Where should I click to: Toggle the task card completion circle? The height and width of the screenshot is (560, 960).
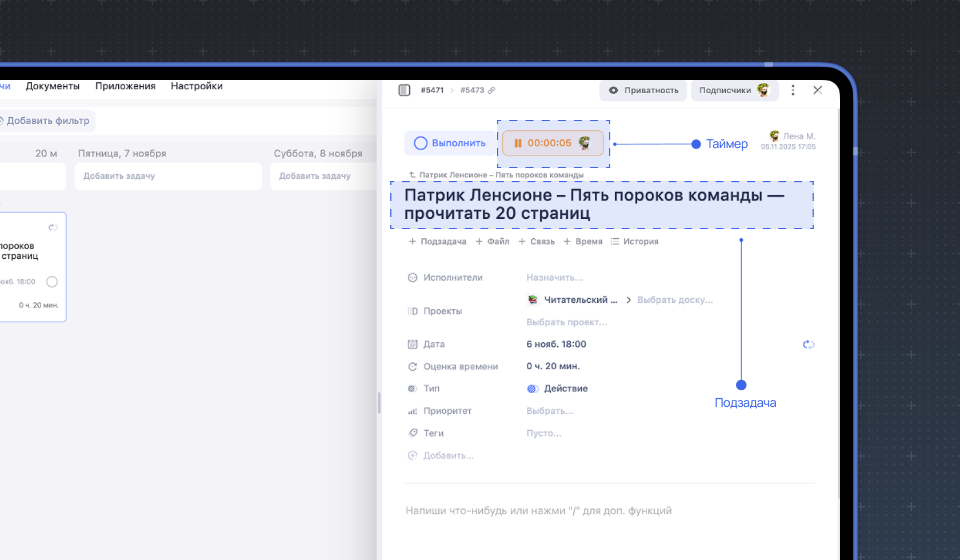coord(52,282)
